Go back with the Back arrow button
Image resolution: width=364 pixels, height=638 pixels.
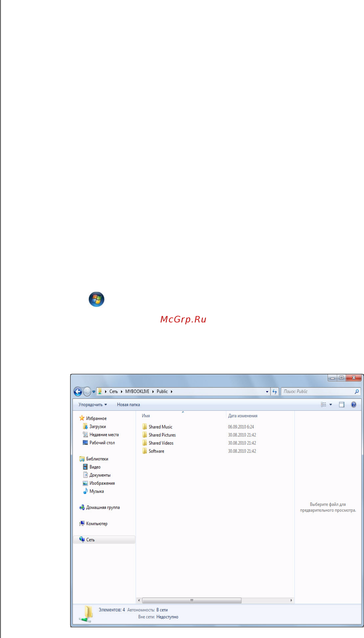click(x=78, y=391)
